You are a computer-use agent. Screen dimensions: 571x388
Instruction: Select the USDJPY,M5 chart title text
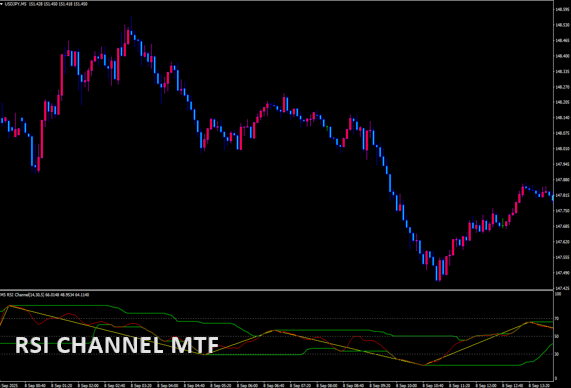(x=16, y=4)
